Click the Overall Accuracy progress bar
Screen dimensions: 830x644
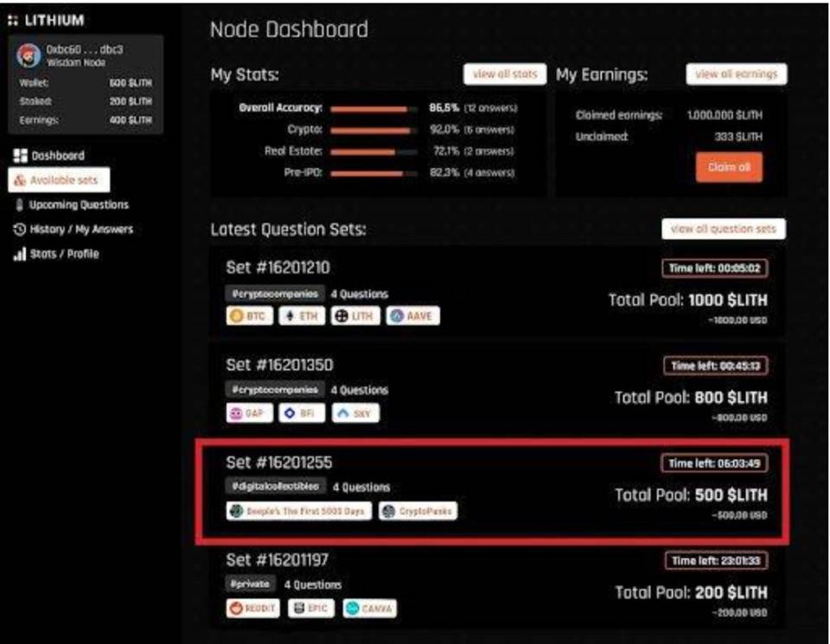(373, 109)
